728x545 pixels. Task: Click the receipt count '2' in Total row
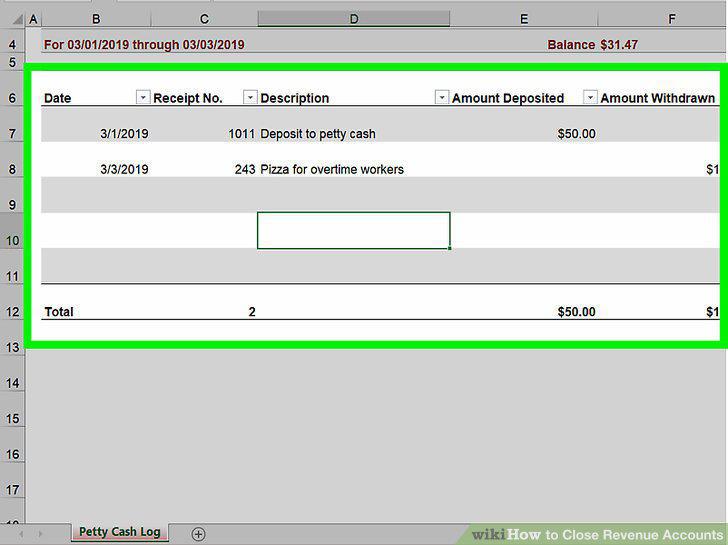pyautogui.click(x=252, y=311)
